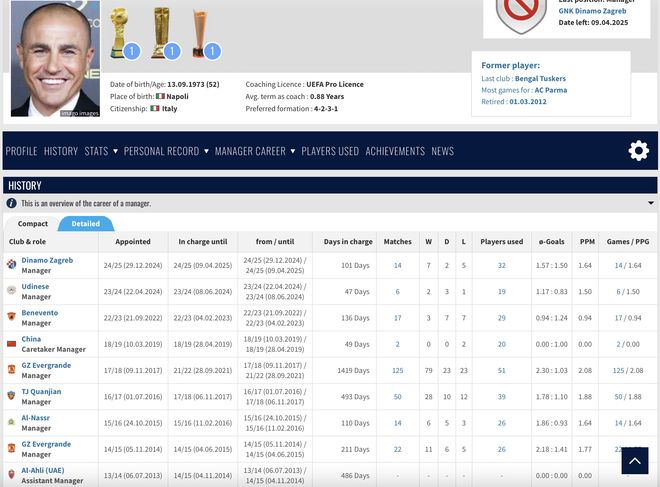Open the GNK Dinamo Zagreb link
660x487 pixels.
pyautogui.click(x=593, y=11)
